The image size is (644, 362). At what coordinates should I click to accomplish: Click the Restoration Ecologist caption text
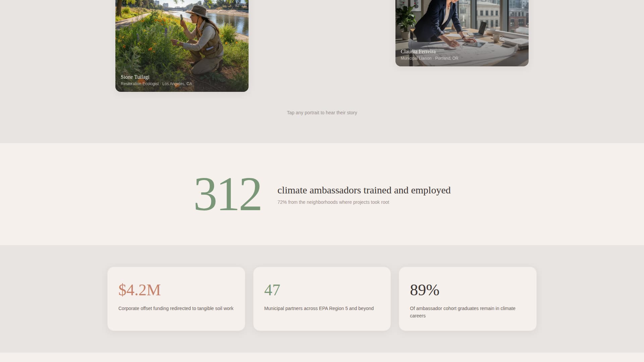coord(140,83)
